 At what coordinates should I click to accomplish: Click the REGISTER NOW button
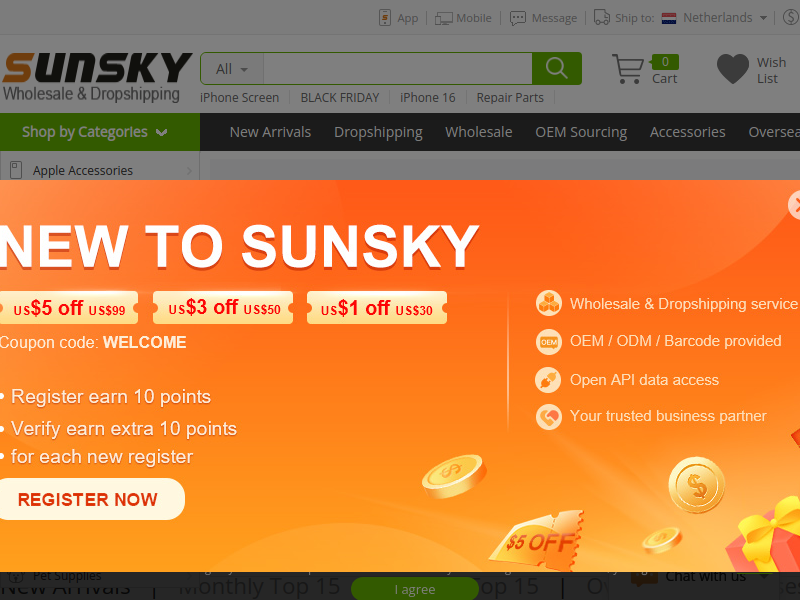tap(90, 499)
